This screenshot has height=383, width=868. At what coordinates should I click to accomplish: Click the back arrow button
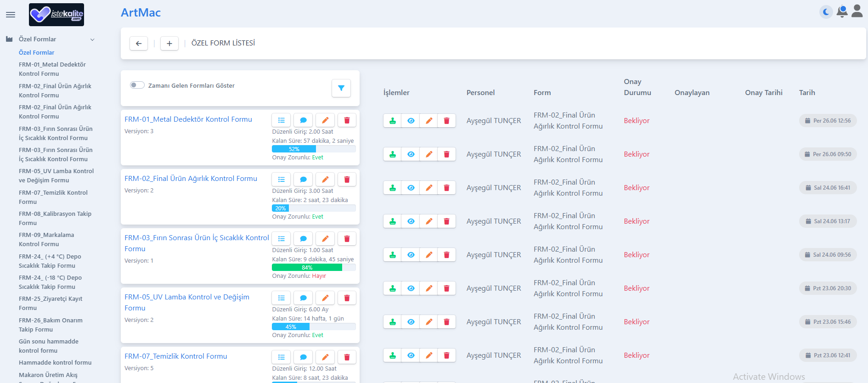pyautogui.click(x=139, y=43)
